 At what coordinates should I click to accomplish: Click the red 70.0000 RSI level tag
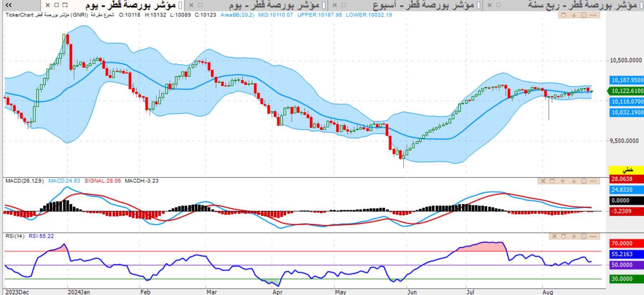(x=627, y=243)
